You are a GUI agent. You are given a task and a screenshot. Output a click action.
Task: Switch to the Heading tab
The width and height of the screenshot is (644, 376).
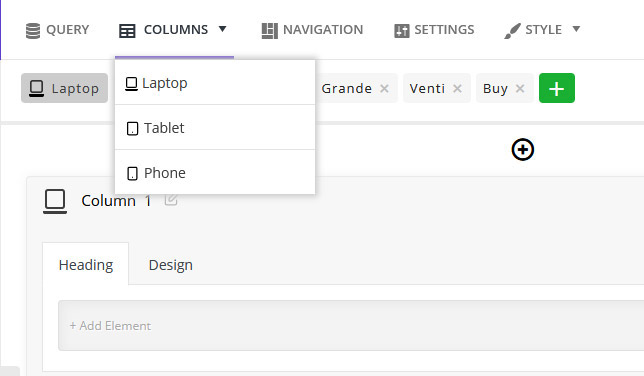point(86,265)
